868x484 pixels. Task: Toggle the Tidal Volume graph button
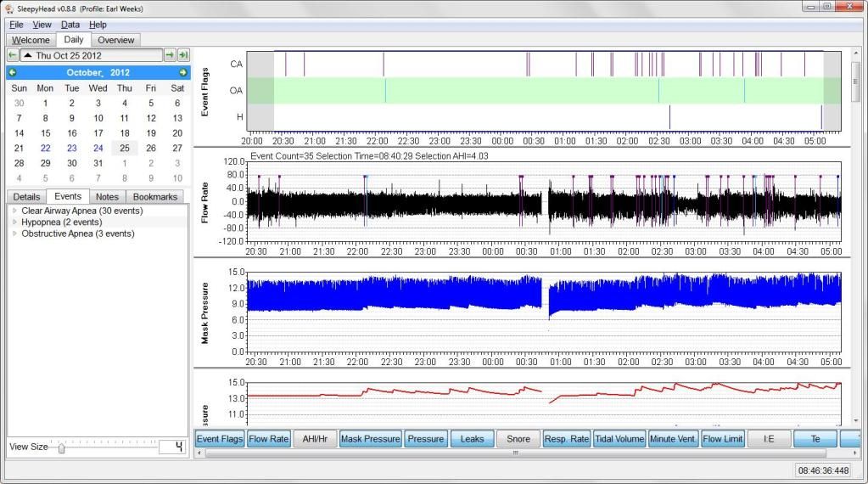[619, 439]
